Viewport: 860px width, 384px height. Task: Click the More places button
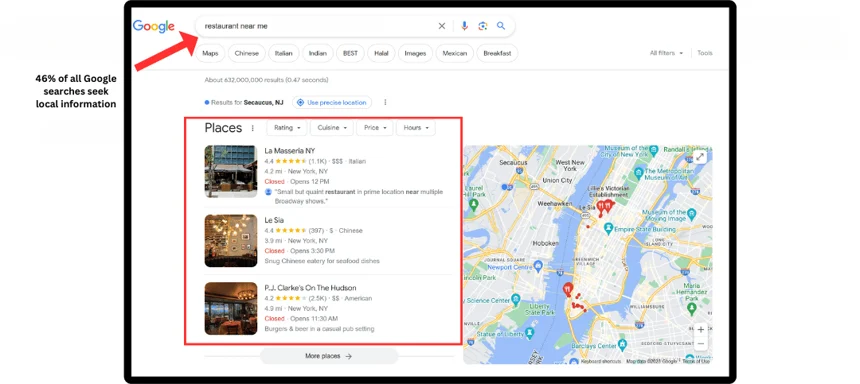point(329,356)
